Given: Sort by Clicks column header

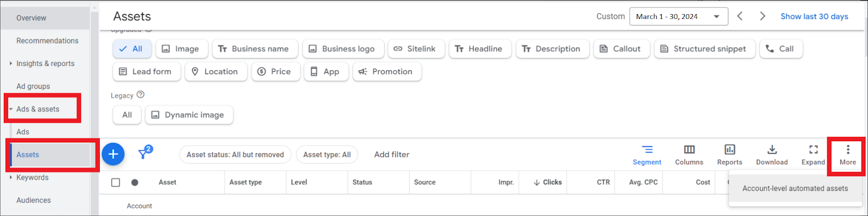Looking at the screenshot, I should (547, 182).
